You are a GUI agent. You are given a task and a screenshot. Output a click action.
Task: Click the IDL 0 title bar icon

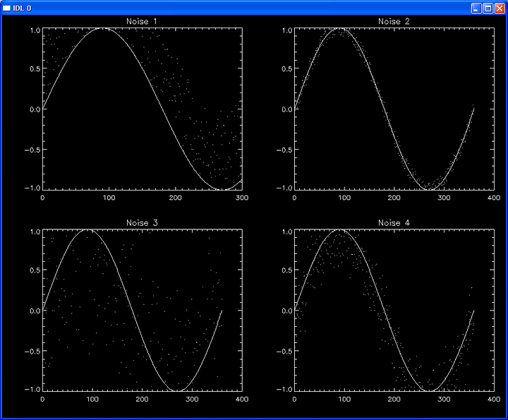pos(6,8)
